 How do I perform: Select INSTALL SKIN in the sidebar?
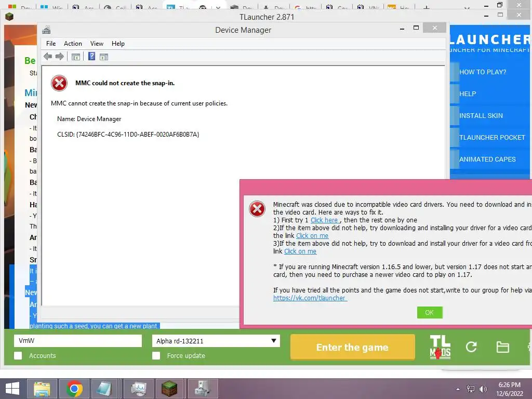pyautogui.click(x=481, y=116)
